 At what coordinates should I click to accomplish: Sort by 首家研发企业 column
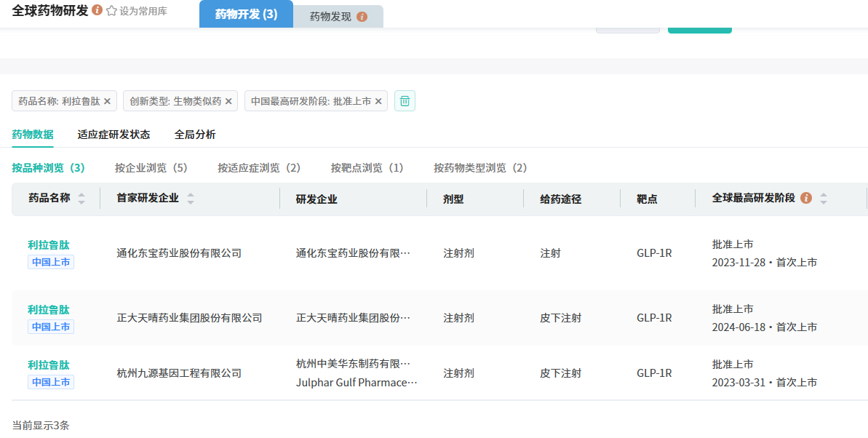pos(191,199)
